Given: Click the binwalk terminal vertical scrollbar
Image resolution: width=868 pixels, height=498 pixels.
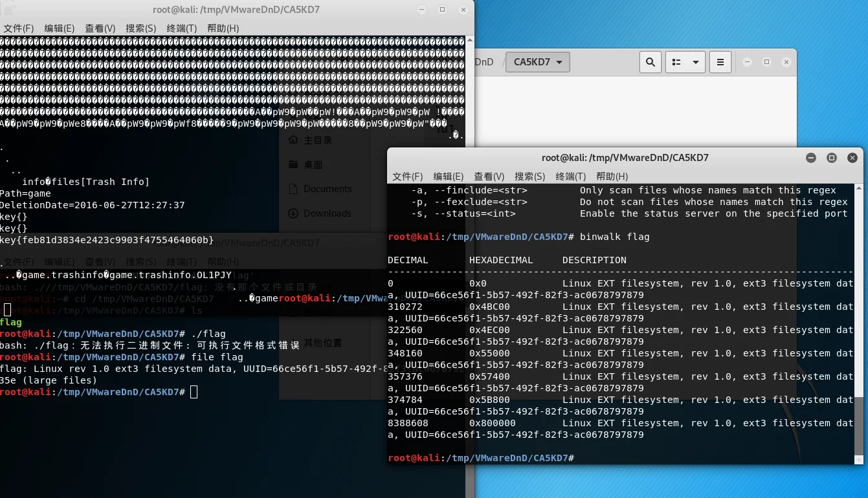Looking at the screenshot, I should pyautogui.click(x=859, y=323).
